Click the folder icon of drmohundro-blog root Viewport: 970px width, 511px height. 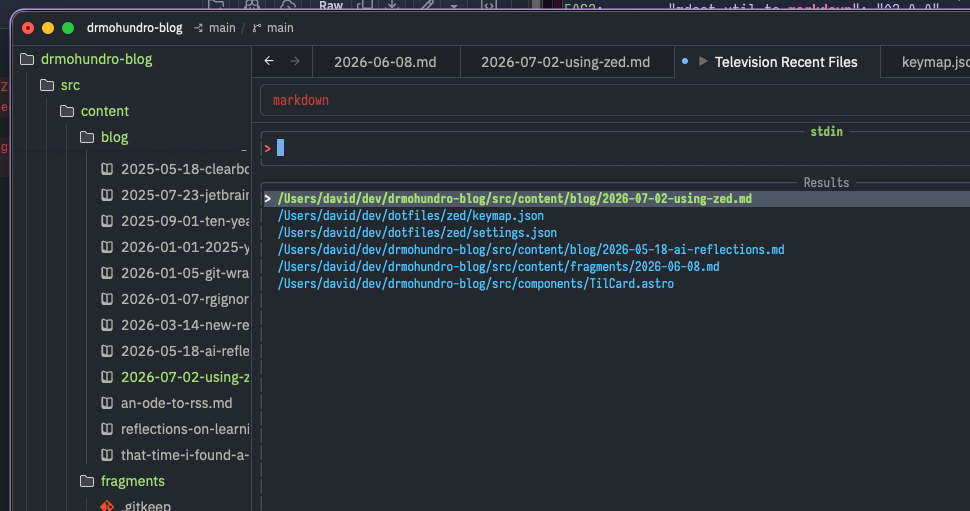[x=27, y=59]
